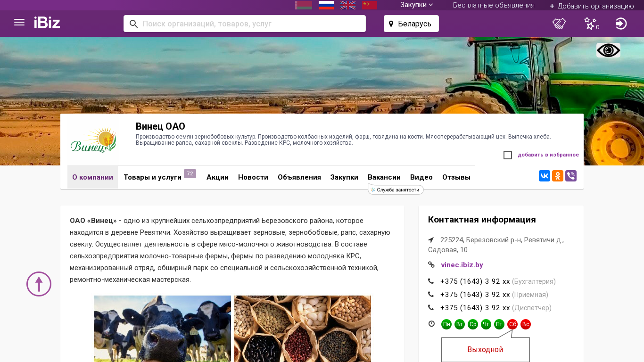Switch language to Chinese flag

370,5
